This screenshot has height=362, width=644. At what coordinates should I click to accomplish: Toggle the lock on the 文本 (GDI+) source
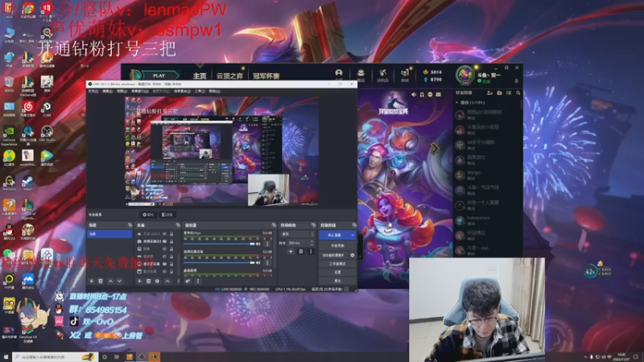click(x=171, y=234)
